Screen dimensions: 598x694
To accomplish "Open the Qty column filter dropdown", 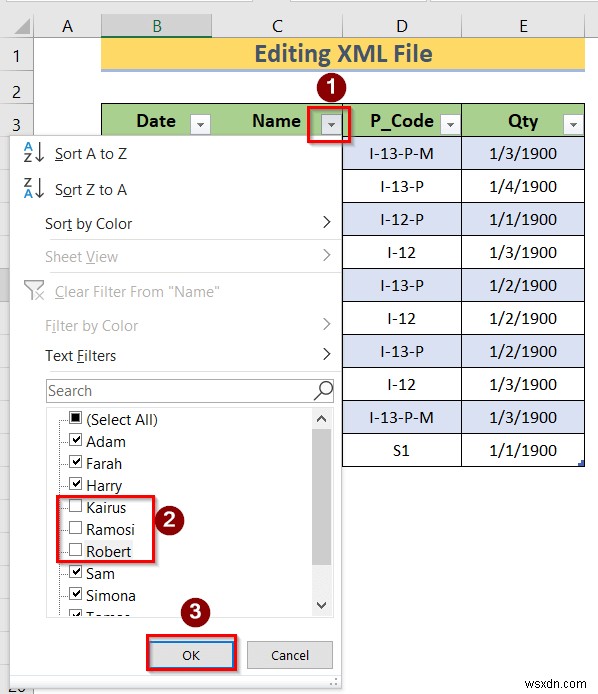I will click(x=573, y=124).
